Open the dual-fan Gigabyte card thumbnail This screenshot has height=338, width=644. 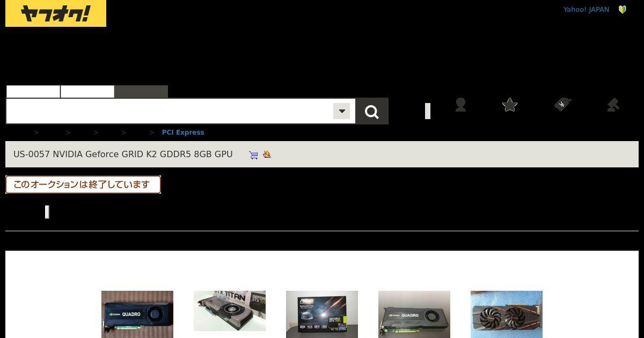coord(507,314)
